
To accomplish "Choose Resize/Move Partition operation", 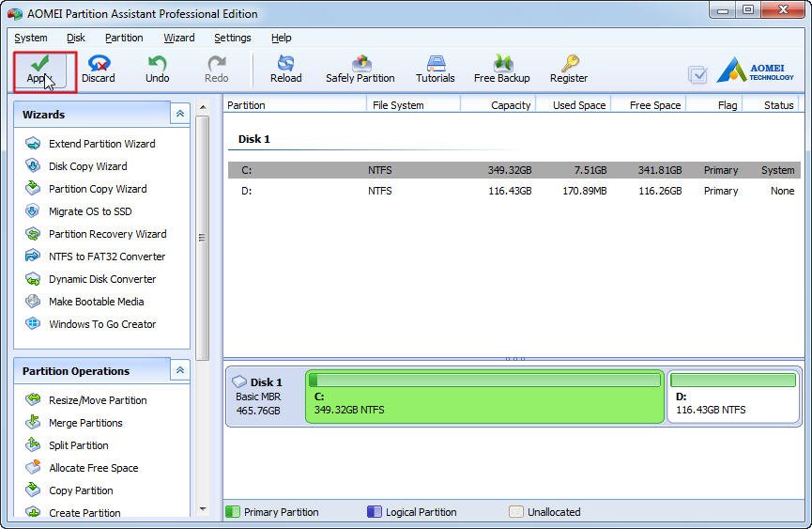I will tap(98, 400).
